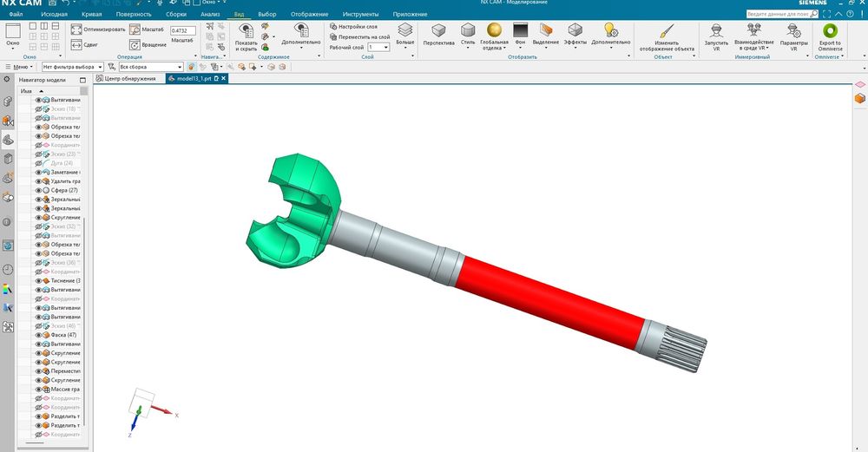Click the Сфера (27) feature icon
Image resolution: width=868 pixels, height=452 pixels.
pos(47,190)
